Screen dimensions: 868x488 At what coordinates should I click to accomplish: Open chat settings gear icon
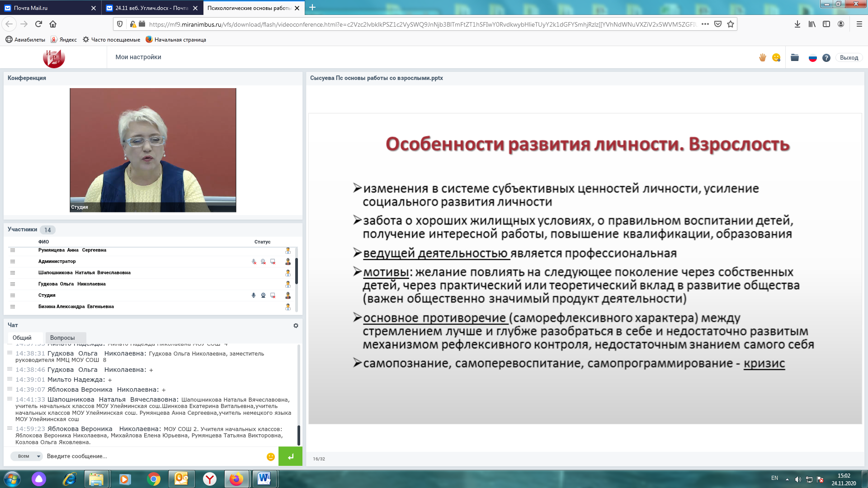point(296,325)
